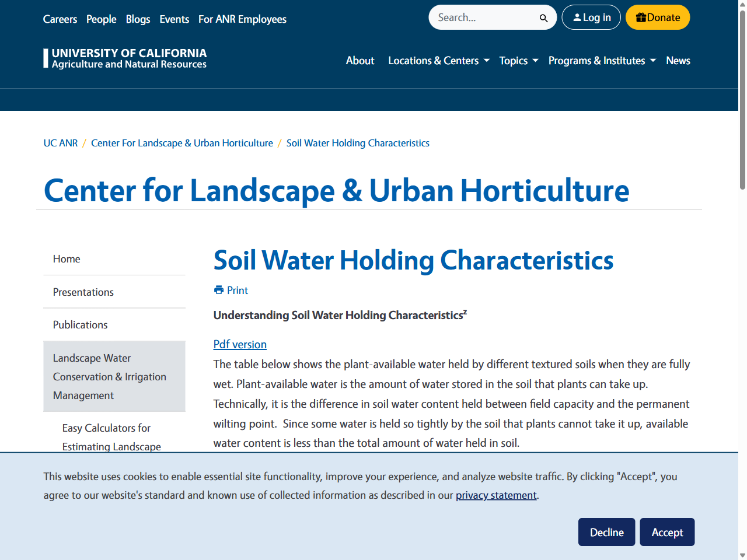Click the Careers link in the header
The height and width of the screenshot is (560, 747).
tap(60, 19)
